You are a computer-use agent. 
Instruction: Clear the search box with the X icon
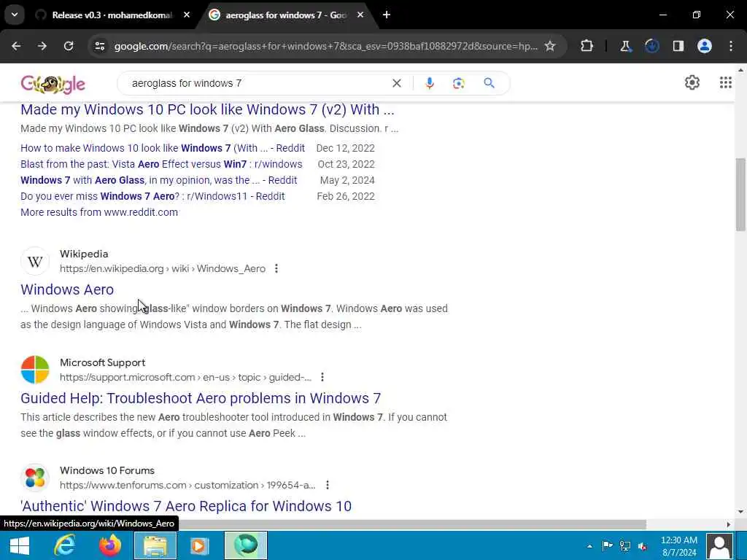396,83
